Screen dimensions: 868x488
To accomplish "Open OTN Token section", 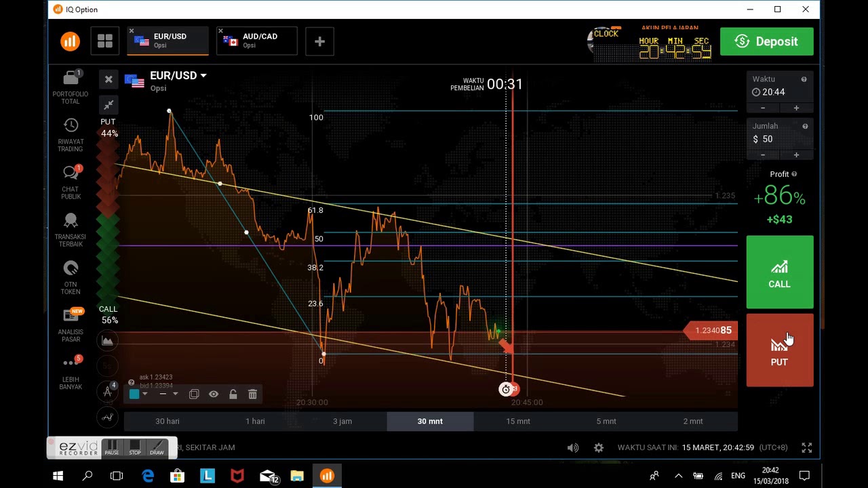I will [71, 278].
